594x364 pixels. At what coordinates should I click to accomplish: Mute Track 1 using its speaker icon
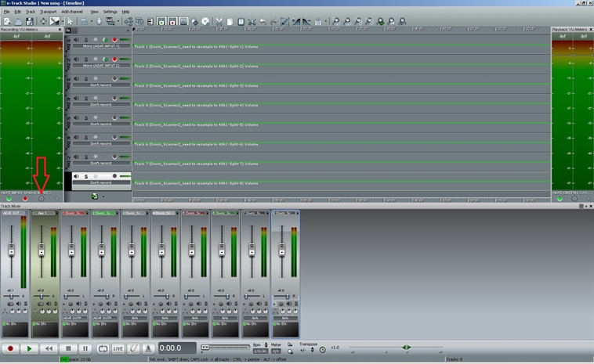tap(77, 39)
